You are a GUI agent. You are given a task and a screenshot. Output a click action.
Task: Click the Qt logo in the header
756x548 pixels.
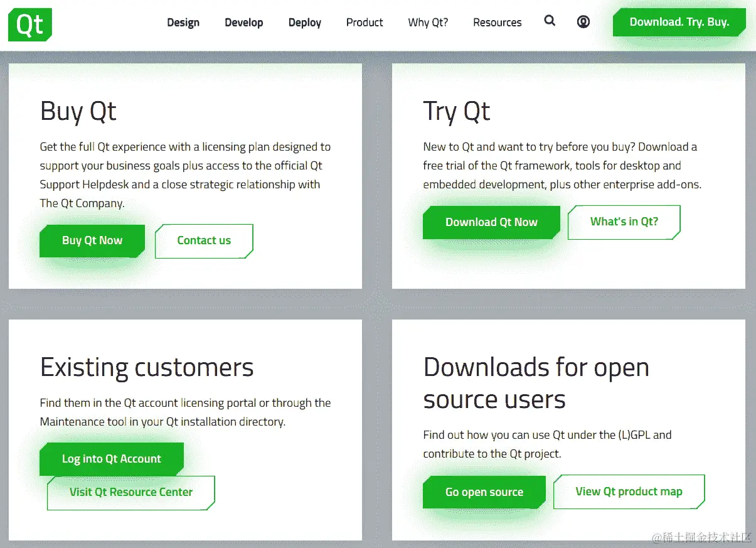(29, 24)
